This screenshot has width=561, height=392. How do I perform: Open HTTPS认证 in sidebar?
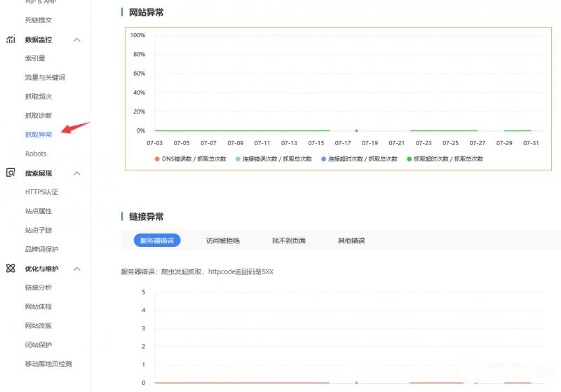tap(41, 192)
